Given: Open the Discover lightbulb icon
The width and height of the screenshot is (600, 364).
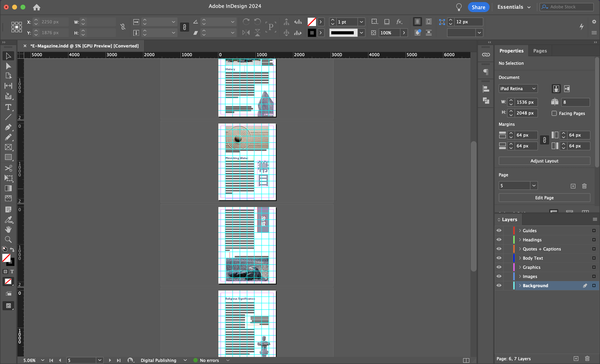Looking at the screenshot, I should (x=459, y=7).
